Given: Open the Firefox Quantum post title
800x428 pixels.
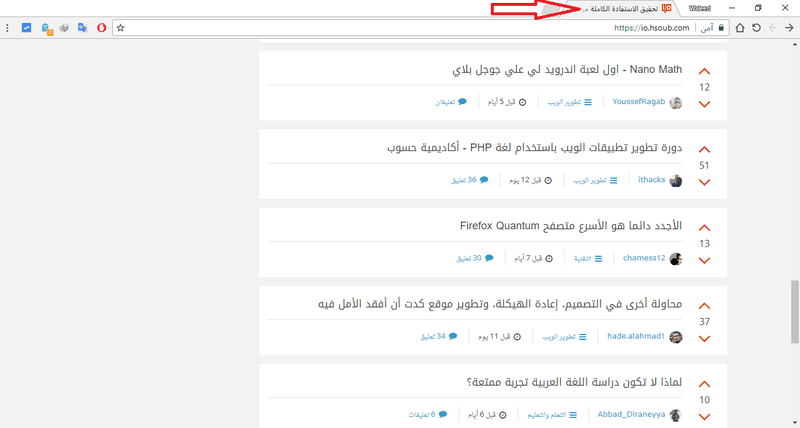Looking at the screenshot, I should click(x=571, y=225).
